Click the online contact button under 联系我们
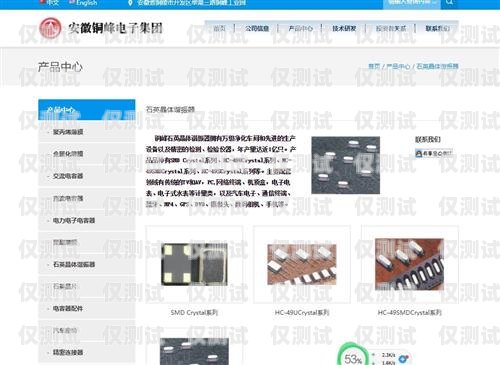The height and width of the screenshot is (365, 500). tap(434, 153)
